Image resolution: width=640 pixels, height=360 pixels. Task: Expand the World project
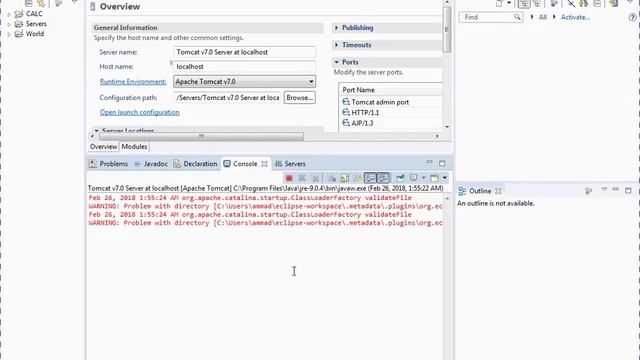coord(9,35)
